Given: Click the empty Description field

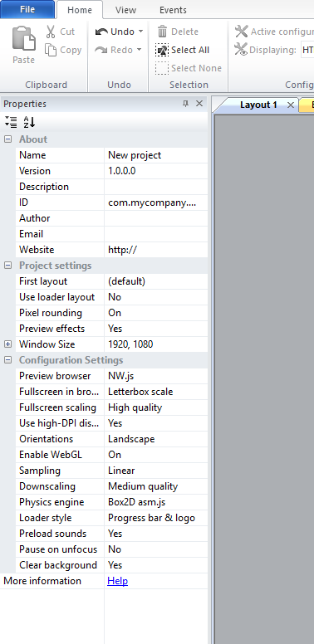Looking at the screenshot, I should pyautogui.click(x=156, y=187).
